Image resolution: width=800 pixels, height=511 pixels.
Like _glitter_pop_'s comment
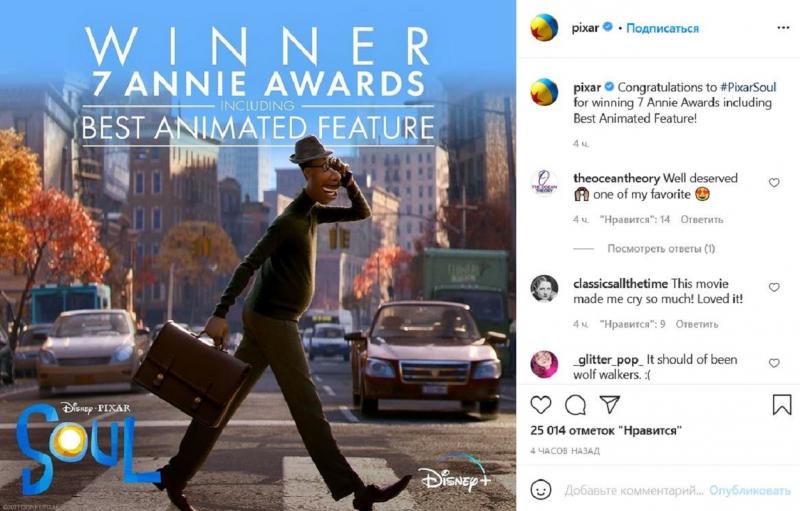[774, 363]
